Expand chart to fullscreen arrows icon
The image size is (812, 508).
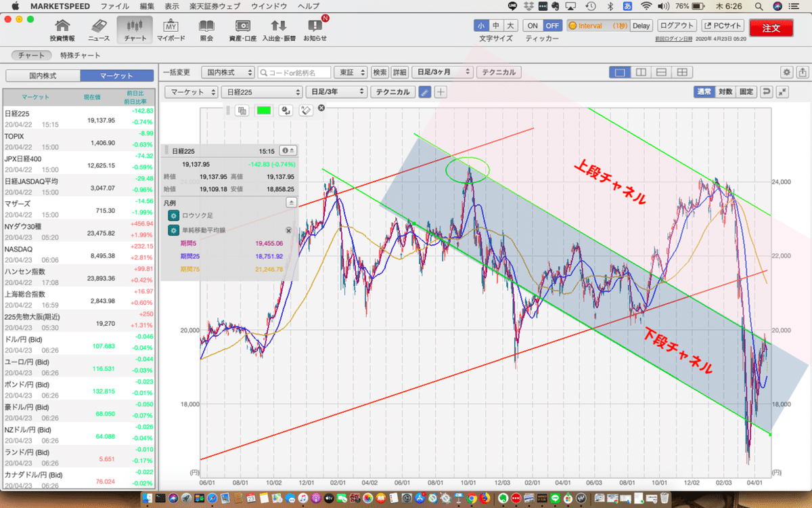(782, 91)
